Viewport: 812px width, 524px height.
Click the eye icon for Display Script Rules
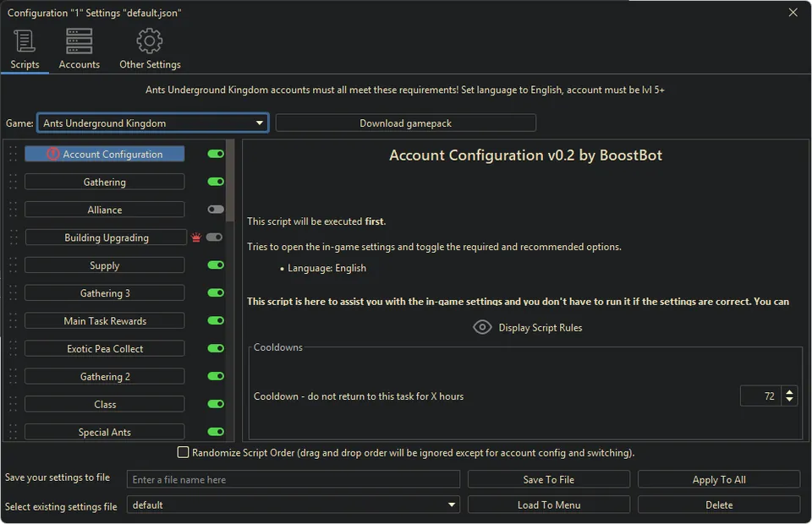pos(482,327)
